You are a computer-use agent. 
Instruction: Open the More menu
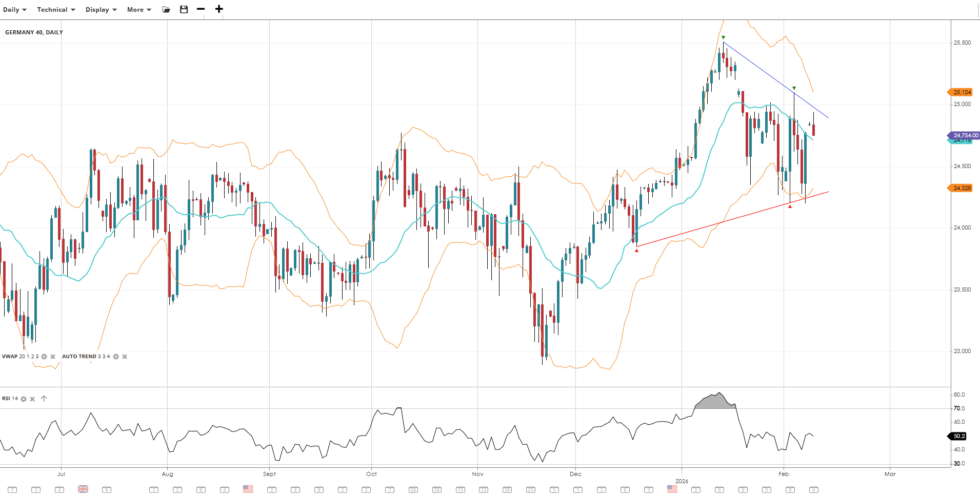139,9
